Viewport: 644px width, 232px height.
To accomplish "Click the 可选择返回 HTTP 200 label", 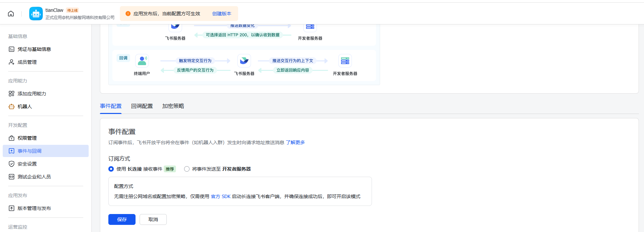I will click(x=243, y=35).
